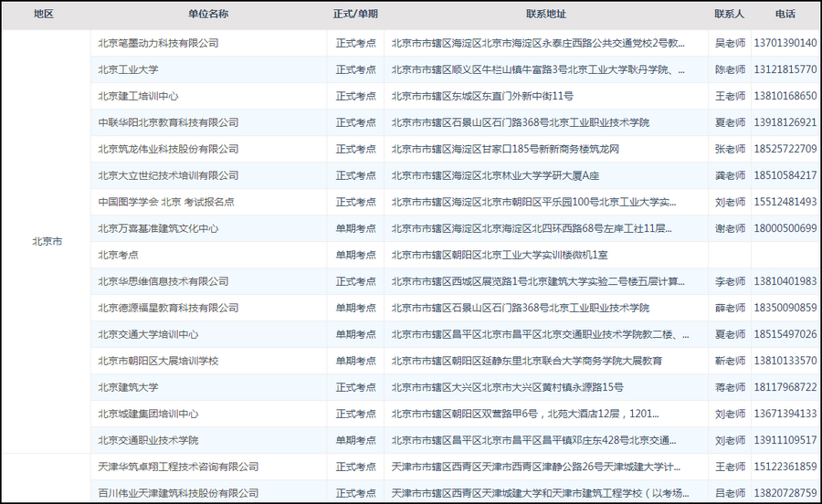Select 单期考点 in 北京万喜基准建筑文化中心 row
Screen dimensions: 822x504
coord(356,228)
